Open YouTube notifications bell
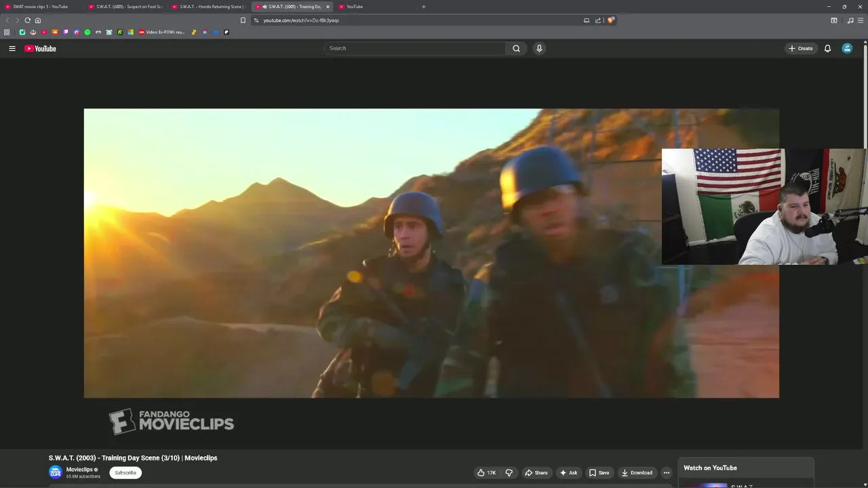 827,48
